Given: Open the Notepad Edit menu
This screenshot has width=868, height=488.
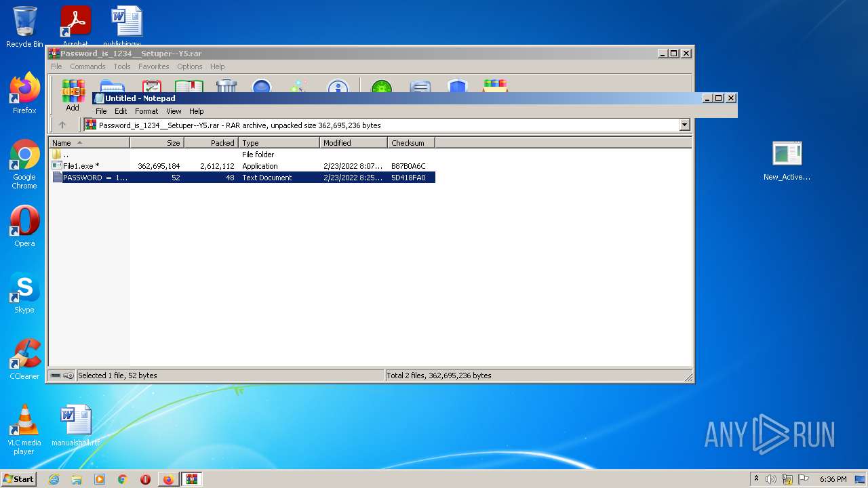Looking at the screenshot, I should click(x=121, y=111).
